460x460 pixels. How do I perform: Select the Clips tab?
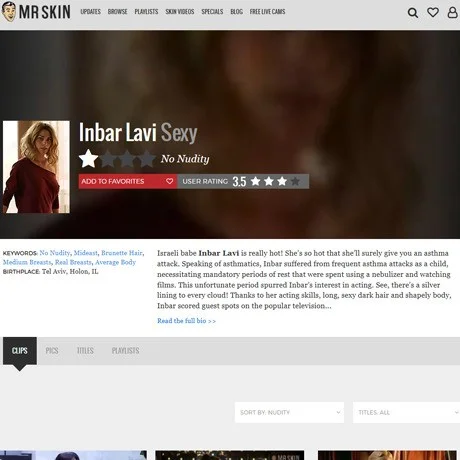tap(20, 351)
